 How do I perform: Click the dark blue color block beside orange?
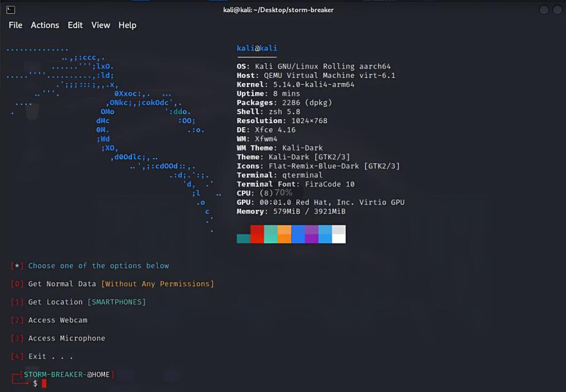(298, 234)
